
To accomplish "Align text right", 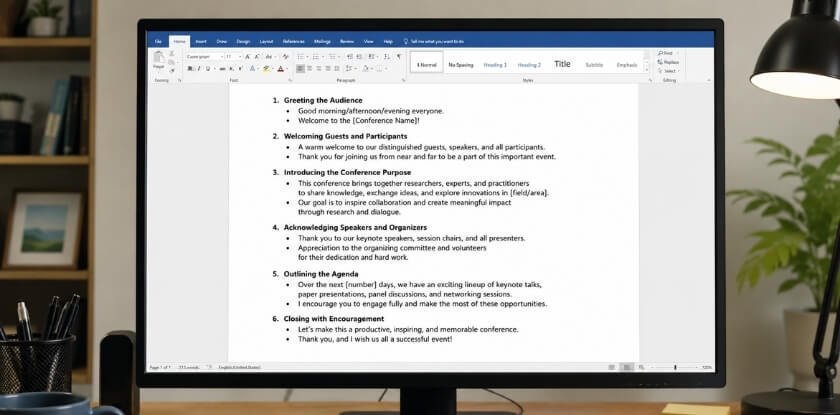I will (318, 69).
